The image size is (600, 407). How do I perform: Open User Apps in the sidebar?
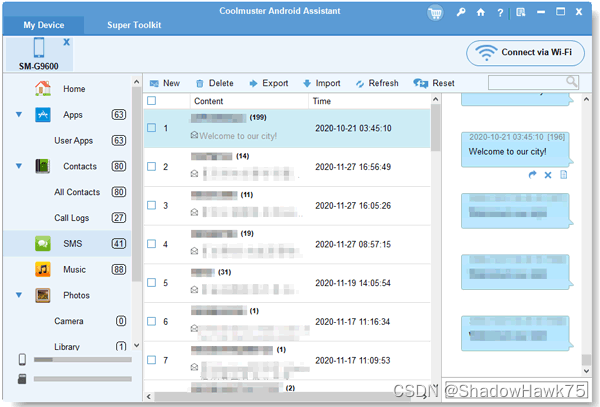[x=73, y=140]
